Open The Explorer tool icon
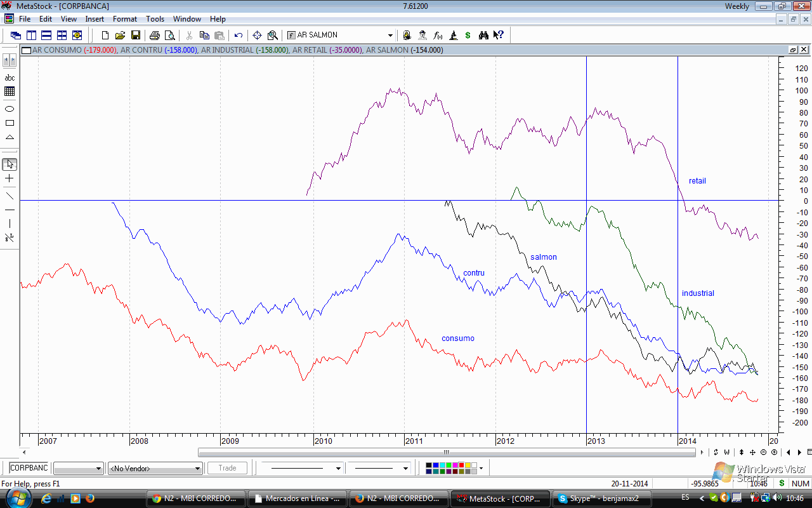The width and height of the screenshot is (812, 508). (407, 36)
